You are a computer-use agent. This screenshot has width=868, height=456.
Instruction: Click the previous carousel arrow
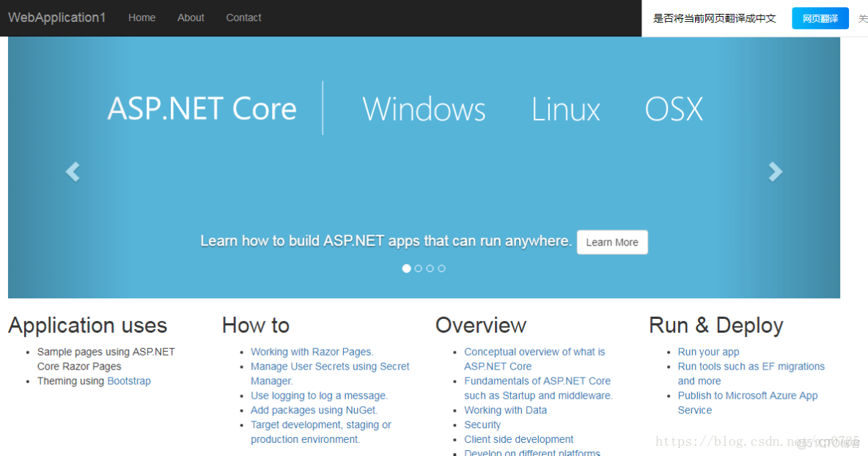pos(72,172)
